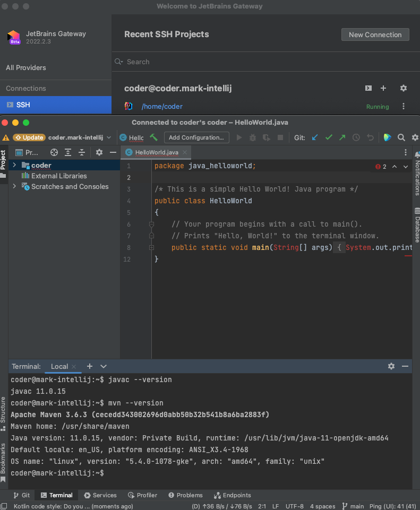Click the orange Update badge
420x510 pixels.
coord(29,137)
